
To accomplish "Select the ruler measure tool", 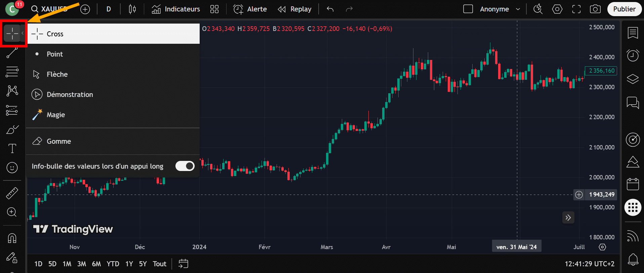I will 12,193.
